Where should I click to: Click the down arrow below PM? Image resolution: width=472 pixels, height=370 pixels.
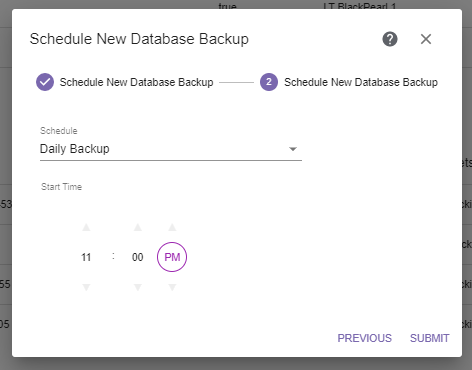(x=172, y=287)
